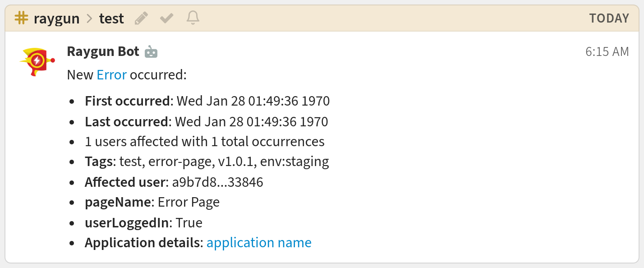Image resolution: width=644 pixels, height=268 pixels.
Task: Click the userLoggedIn True line
Action: (x=143, y=223)
